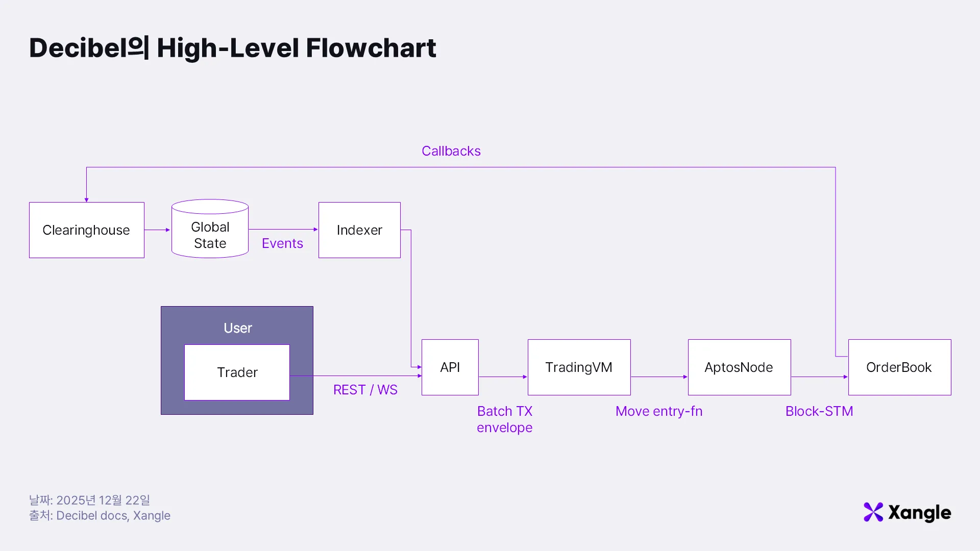The height and width of the screenshot is (551, 980).
Task: Select the AptosNode box
Action: tap(739, 367)
